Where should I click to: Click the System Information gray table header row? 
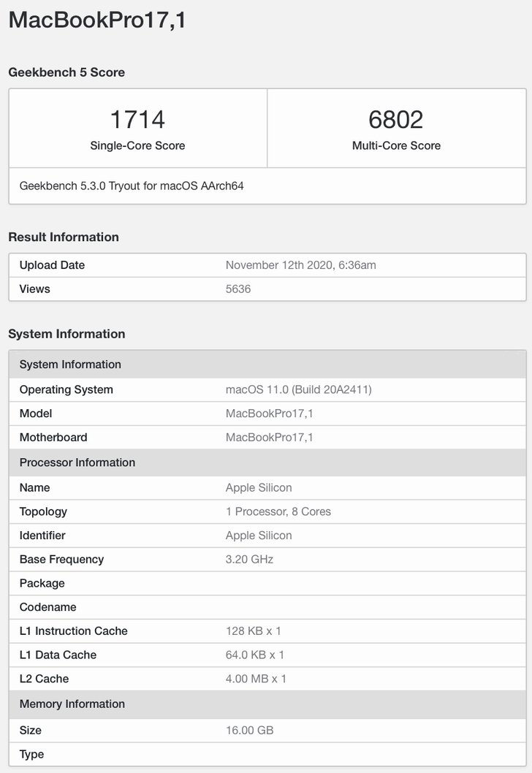point(267,365)
